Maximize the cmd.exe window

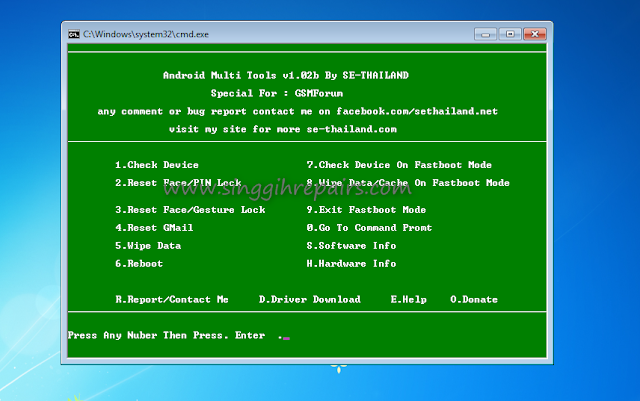(x=510, y=34)
